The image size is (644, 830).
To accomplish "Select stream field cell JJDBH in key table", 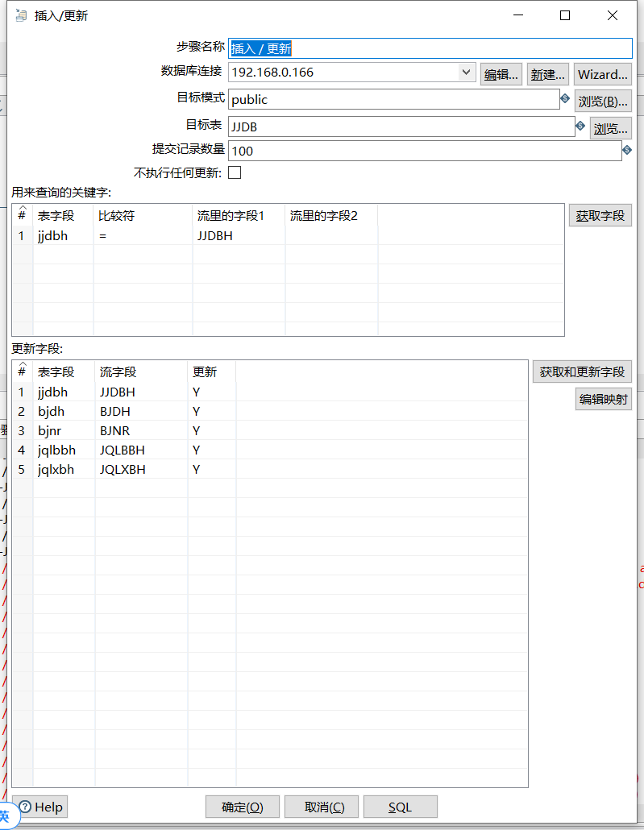I will click(x=239, y=235).
